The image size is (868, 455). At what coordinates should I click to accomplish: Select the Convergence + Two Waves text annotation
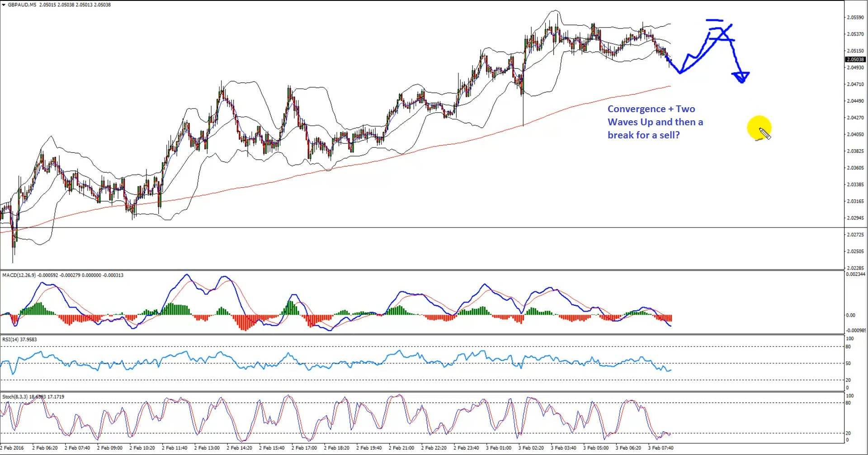(655, 122)
